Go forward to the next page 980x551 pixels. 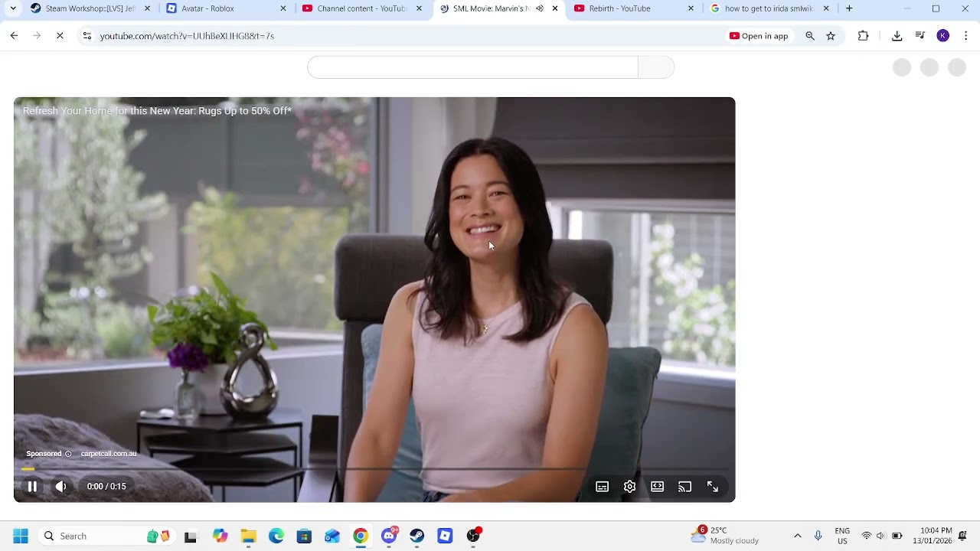[37, 36]
